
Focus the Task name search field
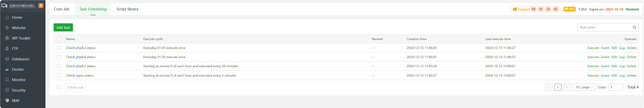605,27
